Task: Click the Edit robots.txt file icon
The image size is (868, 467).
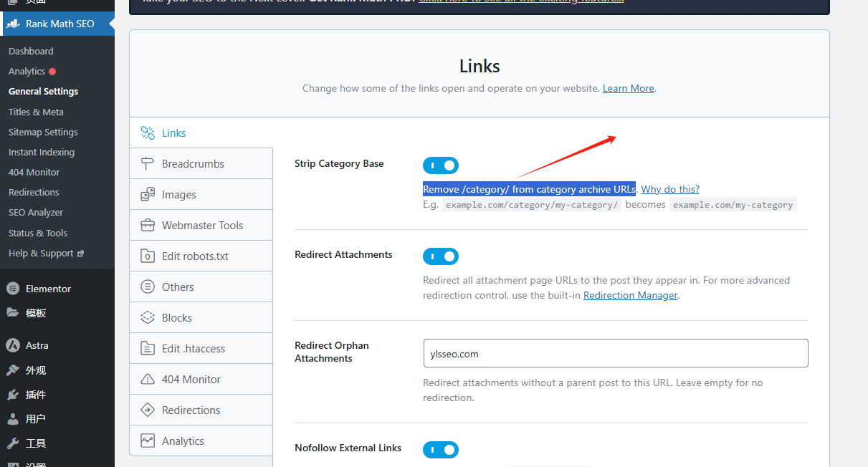Action: (x=148, y=256)
